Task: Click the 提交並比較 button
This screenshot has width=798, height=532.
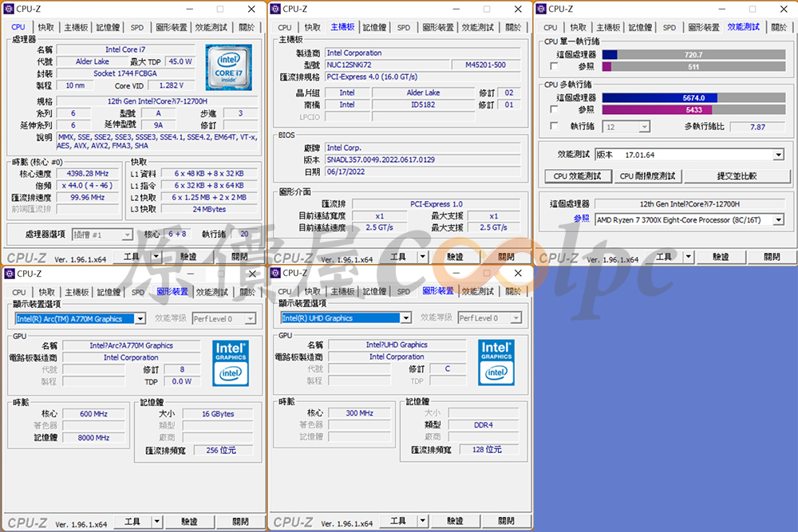Action: [737, 176]
